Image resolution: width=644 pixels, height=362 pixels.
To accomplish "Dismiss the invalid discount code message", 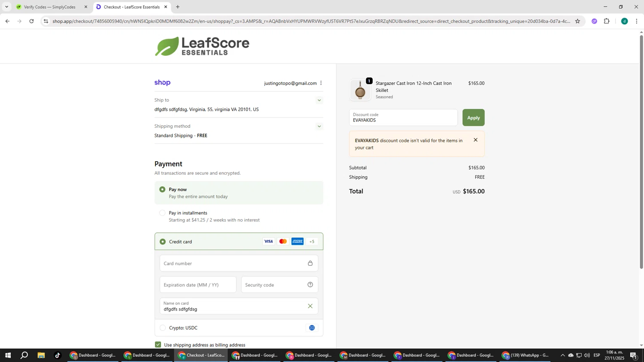I will pyautogui.click(x=475, y=140).
